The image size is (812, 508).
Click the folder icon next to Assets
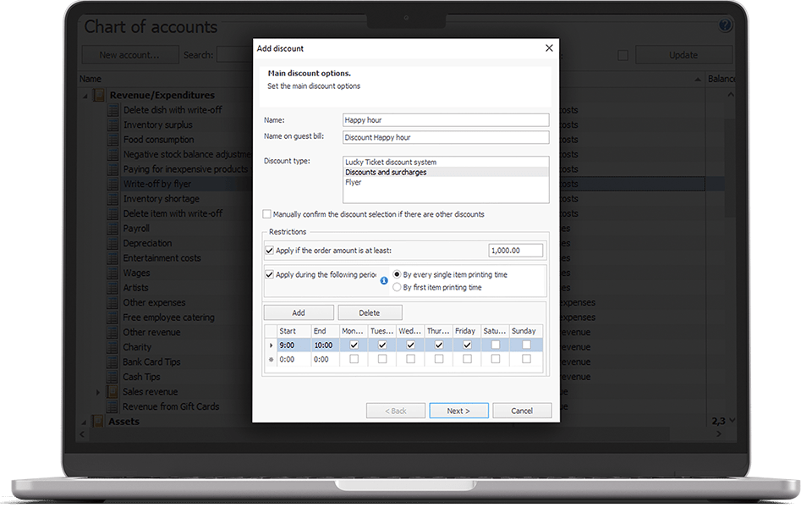[x=97, y=421]
